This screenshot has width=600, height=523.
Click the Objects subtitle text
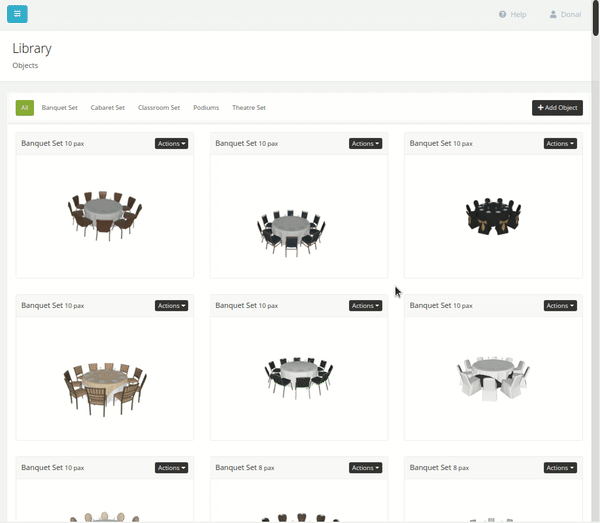25,65
